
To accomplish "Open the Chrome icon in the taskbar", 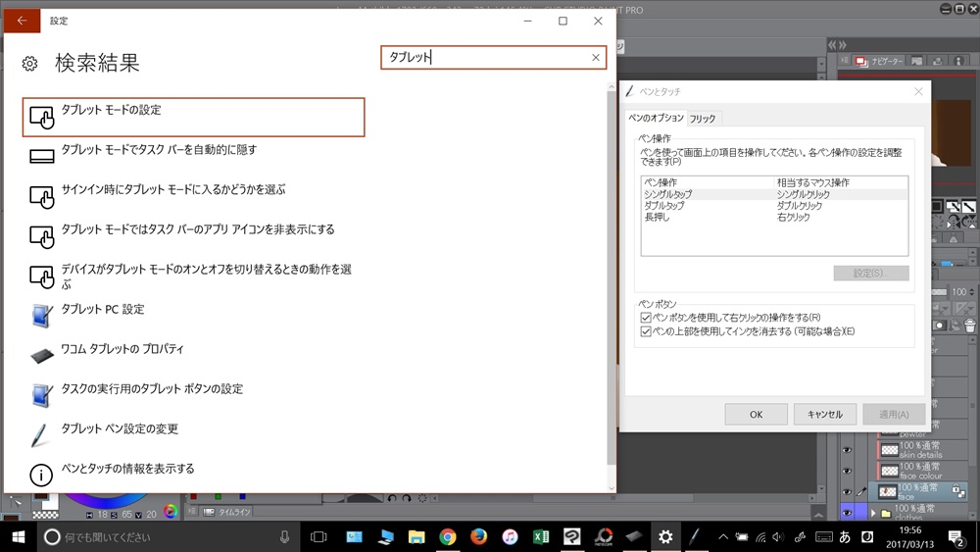I will (x=447, y=536).
